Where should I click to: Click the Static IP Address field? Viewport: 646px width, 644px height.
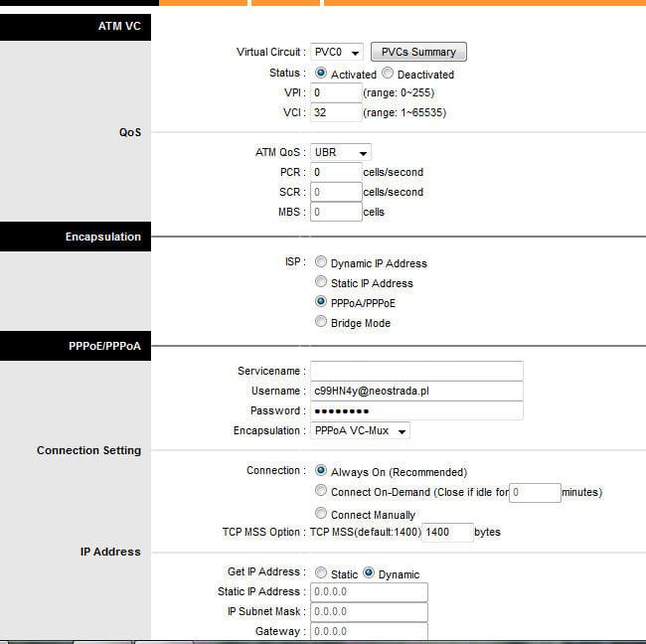(x=369, y=592)
